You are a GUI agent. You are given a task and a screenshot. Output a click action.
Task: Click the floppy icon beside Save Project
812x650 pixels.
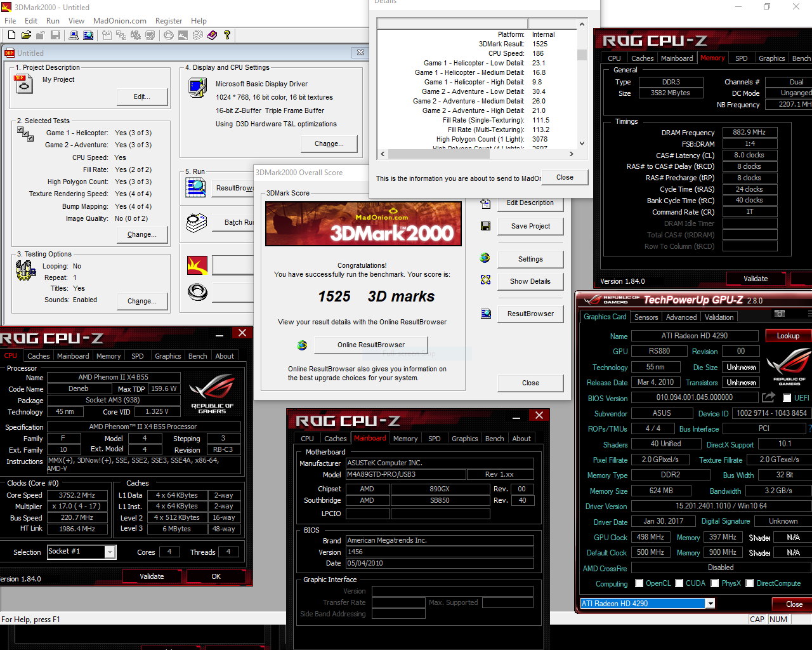coord(485,226)
